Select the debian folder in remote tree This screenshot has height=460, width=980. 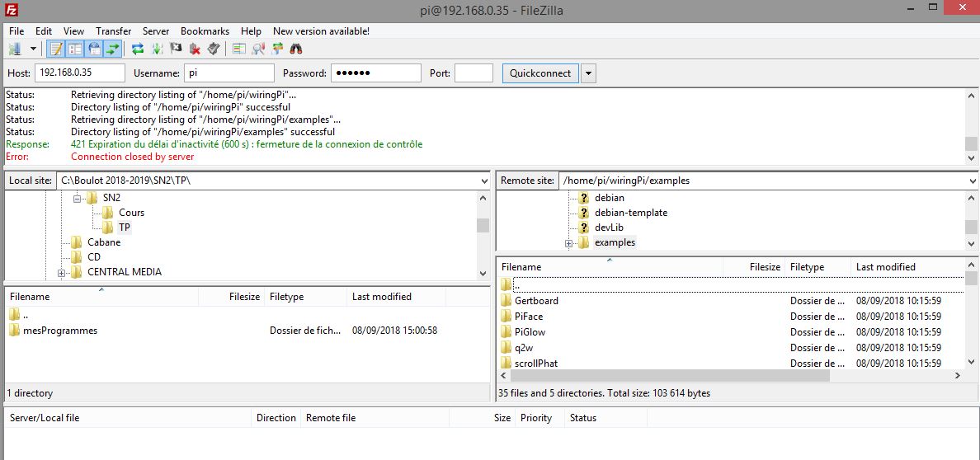coord(610,198)
